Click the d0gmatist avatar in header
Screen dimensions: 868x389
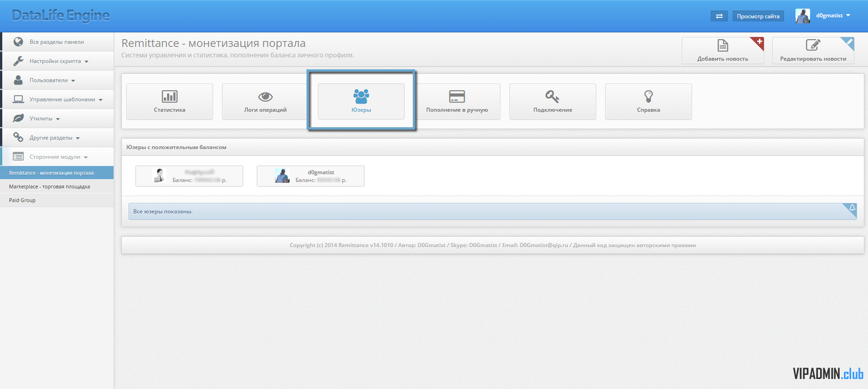tap(803, 16)
